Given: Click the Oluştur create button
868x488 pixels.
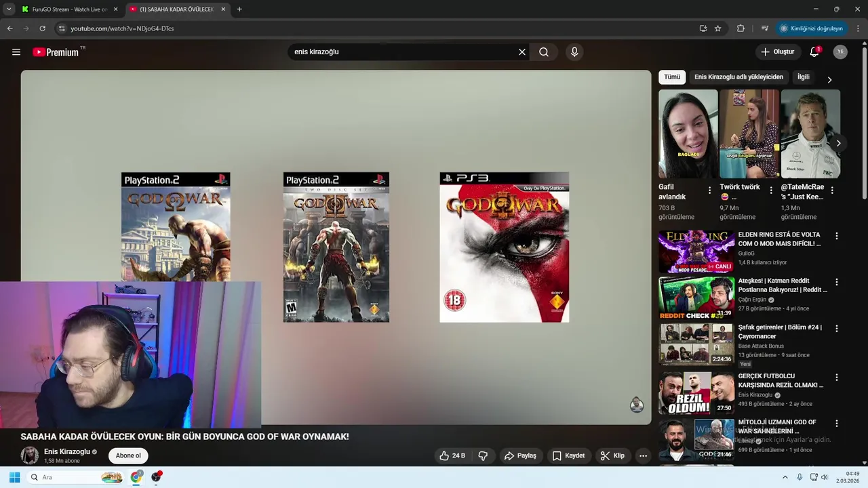Looking at the screenshot, I should tap(778, 52).
